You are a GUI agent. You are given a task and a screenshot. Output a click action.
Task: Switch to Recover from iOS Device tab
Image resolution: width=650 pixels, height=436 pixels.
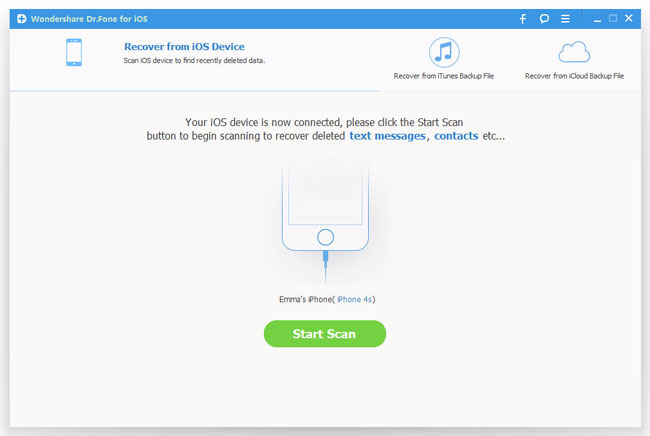coord(184,47)
